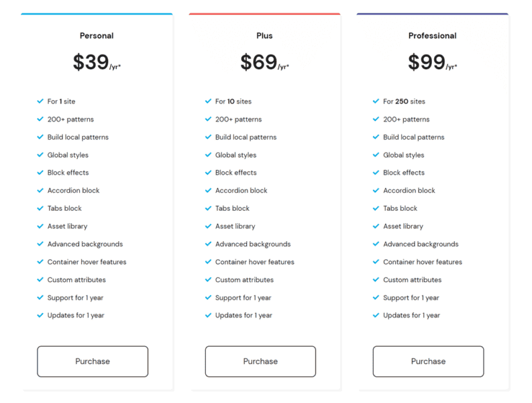Click checkmark beside 'For 1 site'
Image resolution: width=532 pixels, height=403 pixels.
tap(40, 101)
